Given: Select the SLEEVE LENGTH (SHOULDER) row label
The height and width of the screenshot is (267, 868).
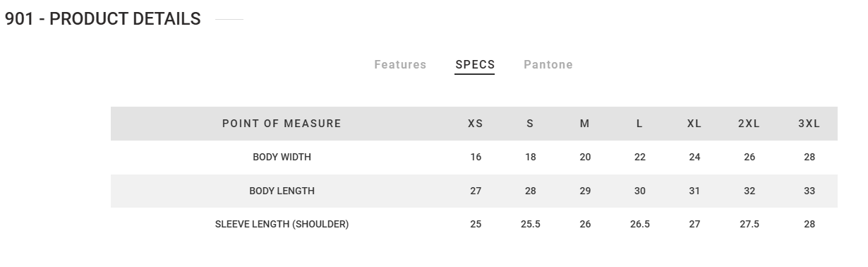Looking at the screenshot, I should tap(282, 225).
